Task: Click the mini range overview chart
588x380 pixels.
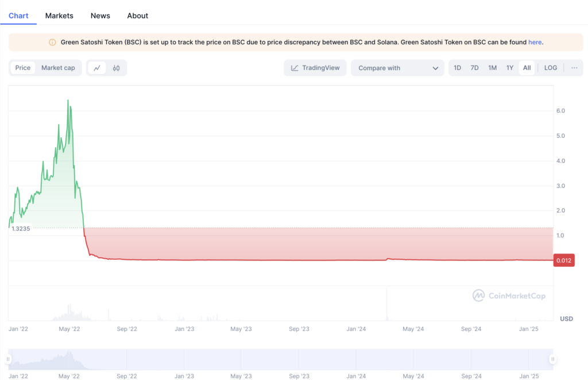Action: [280, 359]
